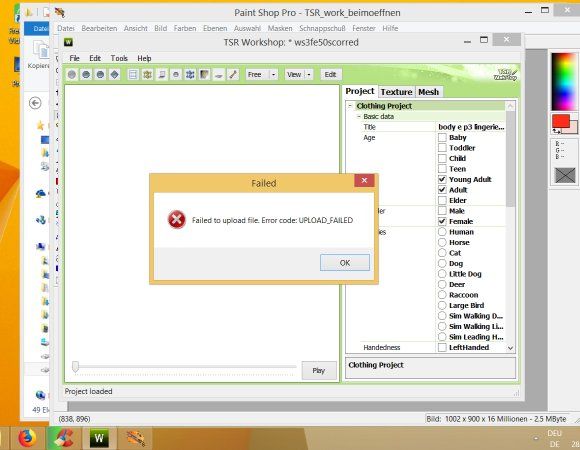This screenshot has height=450, width=580.
Task: Select the Human species radio button
Action: click(x=442, y=232)
